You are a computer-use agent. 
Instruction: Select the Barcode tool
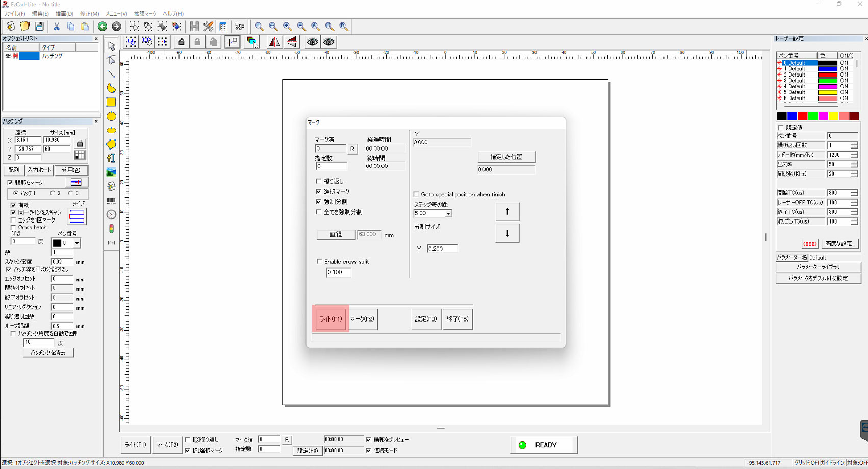pos(111,201)
